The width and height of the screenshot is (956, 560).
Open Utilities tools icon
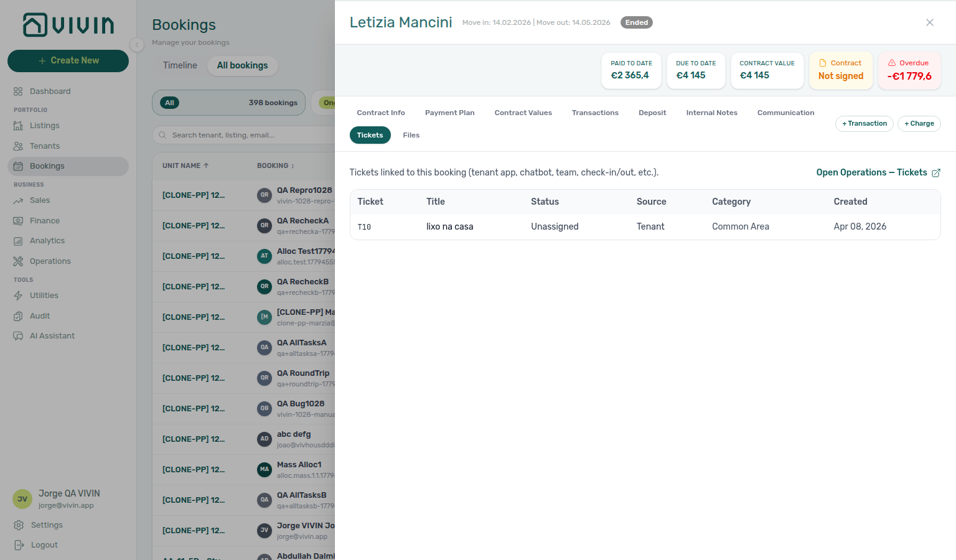coord(18,296)
